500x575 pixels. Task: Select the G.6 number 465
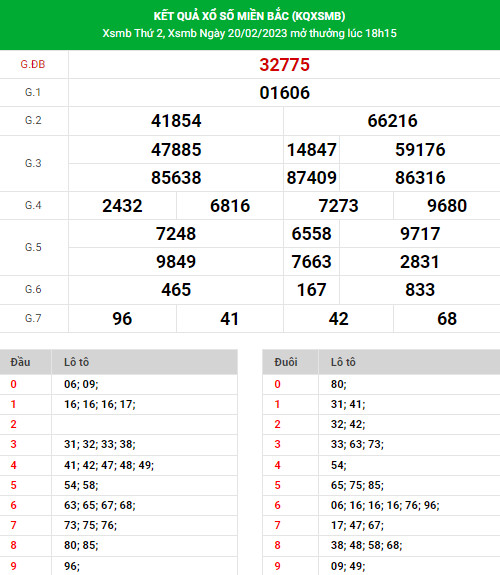tap(176, 290)
